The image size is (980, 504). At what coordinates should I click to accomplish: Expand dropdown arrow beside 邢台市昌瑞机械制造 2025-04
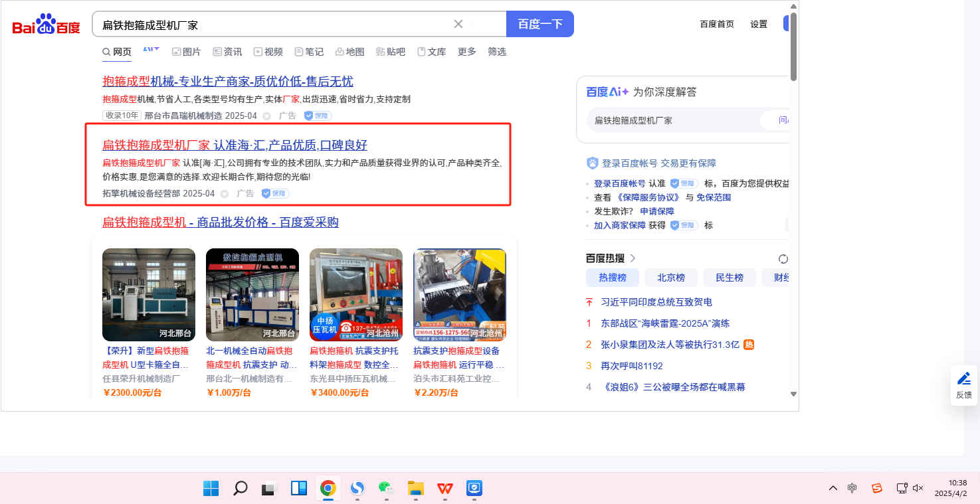coord(266,116)
